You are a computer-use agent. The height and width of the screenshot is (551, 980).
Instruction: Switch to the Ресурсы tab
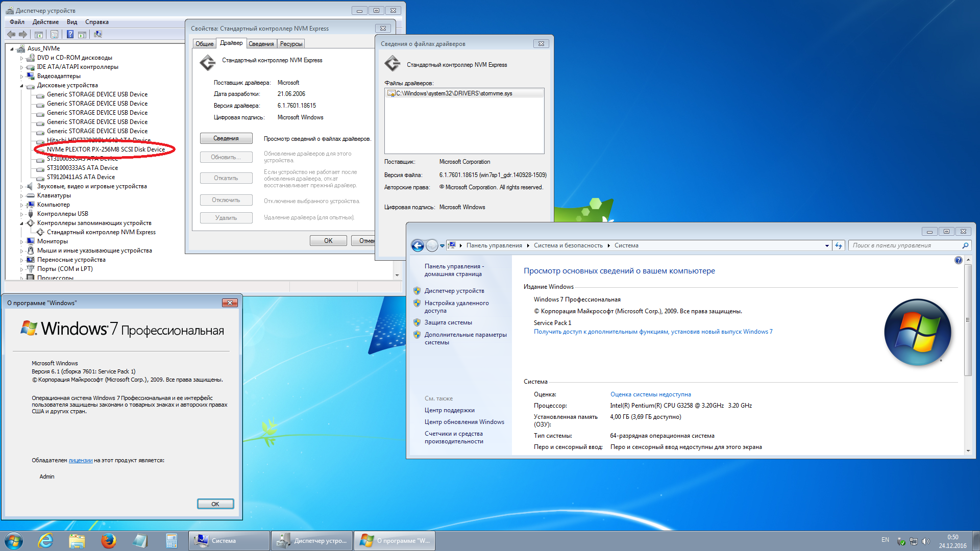pyautogui.click(x=291, y=44)
